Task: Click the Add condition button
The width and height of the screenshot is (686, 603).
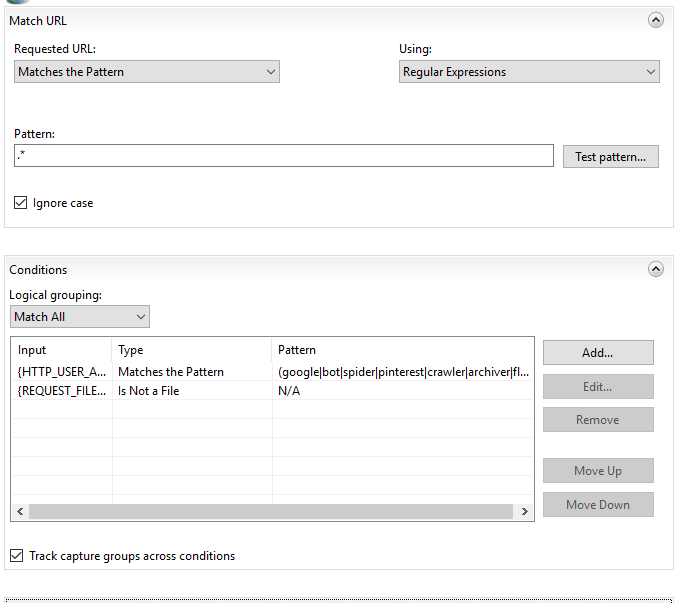Action: [x=597, y=352]
